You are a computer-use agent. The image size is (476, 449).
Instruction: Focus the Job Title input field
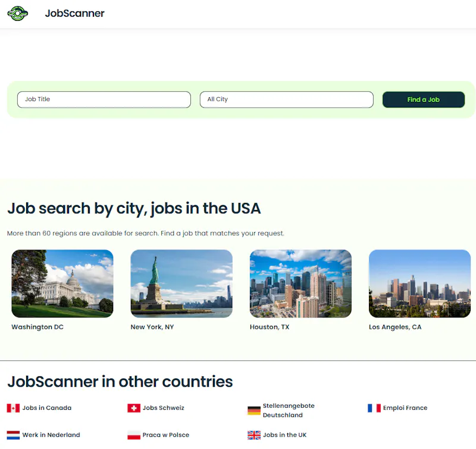point(104,99)
